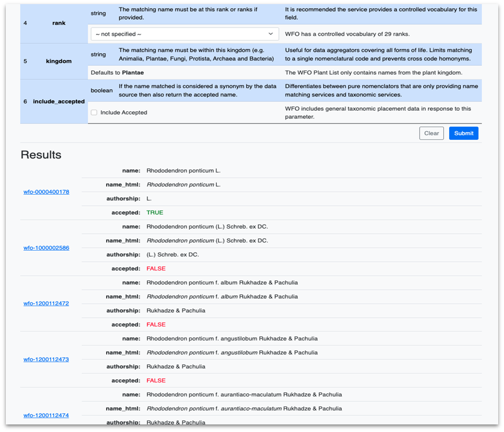Visit the wfo-1200112473 entry
The width and height of the screenshot is (504, 432).
pos(46,360)
